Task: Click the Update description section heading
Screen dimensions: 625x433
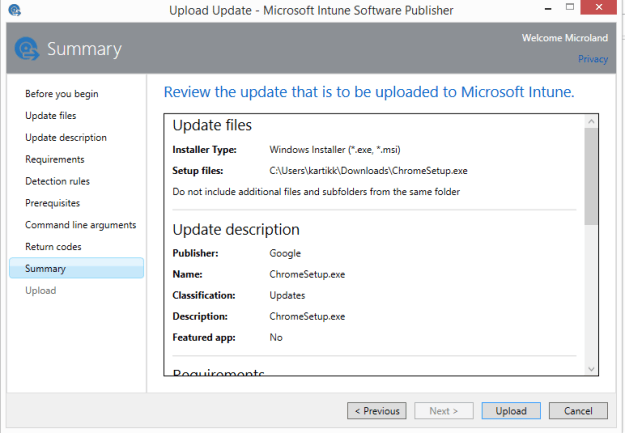Action: (x=236, y=230)
